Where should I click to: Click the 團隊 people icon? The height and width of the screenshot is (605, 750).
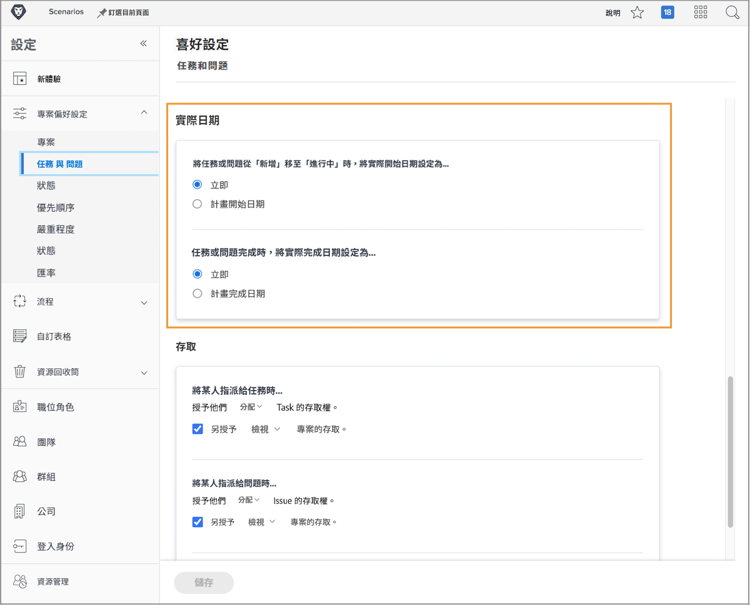(20, 441)
